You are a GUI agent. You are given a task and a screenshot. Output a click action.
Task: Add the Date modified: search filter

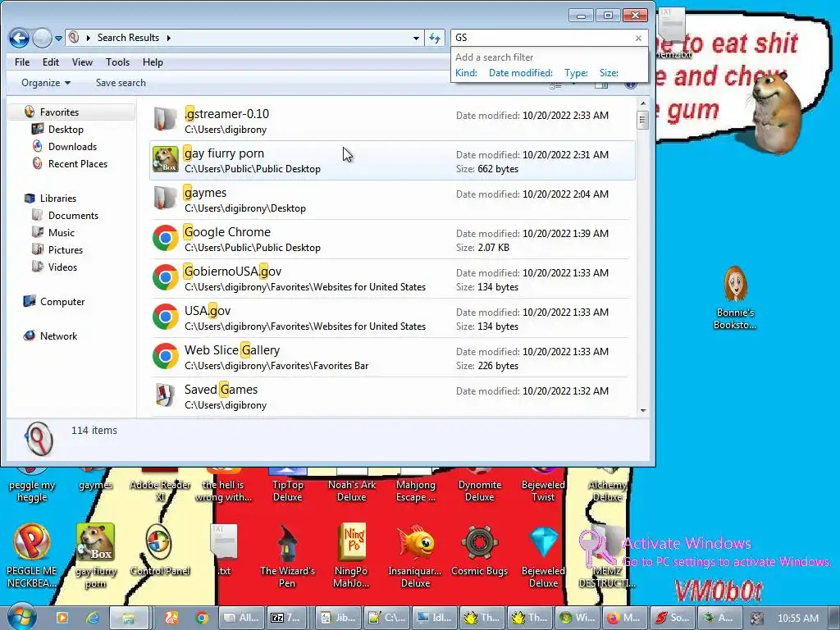click(520, 73)
